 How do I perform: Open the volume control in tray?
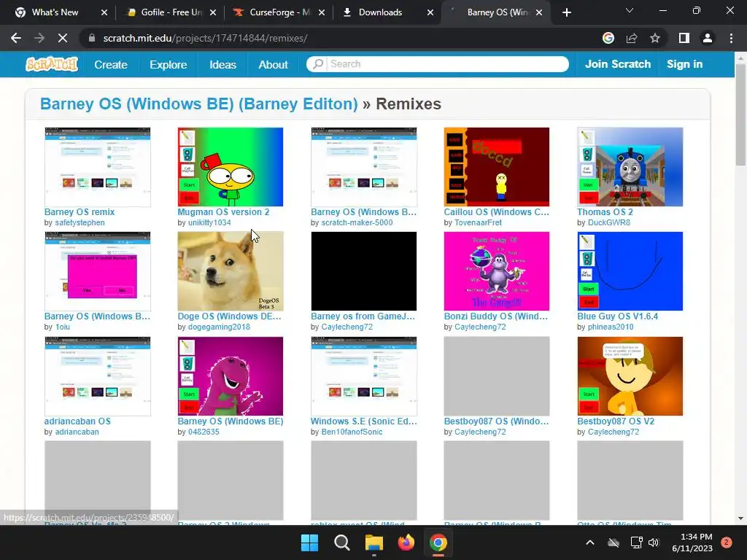(x=654, y=542)
